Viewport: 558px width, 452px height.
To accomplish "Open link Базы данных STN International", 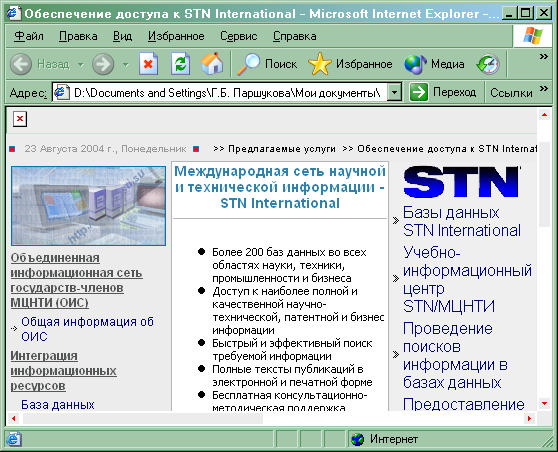I will pyautogui.click(x=462, y=221).
